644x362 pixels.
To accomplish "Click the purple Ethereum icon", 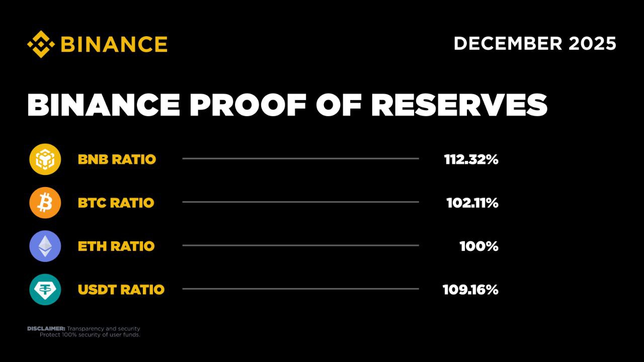I will 45,246.
